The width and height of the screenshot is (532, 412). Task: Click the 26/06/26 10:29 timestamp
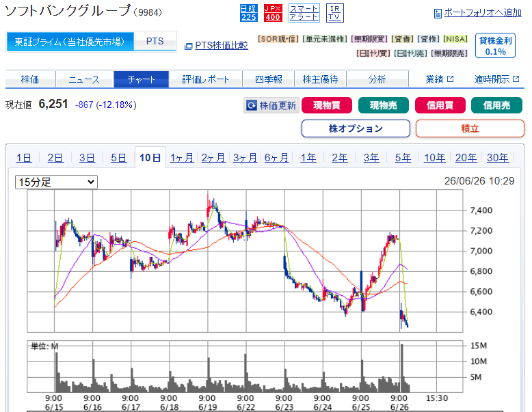pyautogui.click(x=479, y=181)
